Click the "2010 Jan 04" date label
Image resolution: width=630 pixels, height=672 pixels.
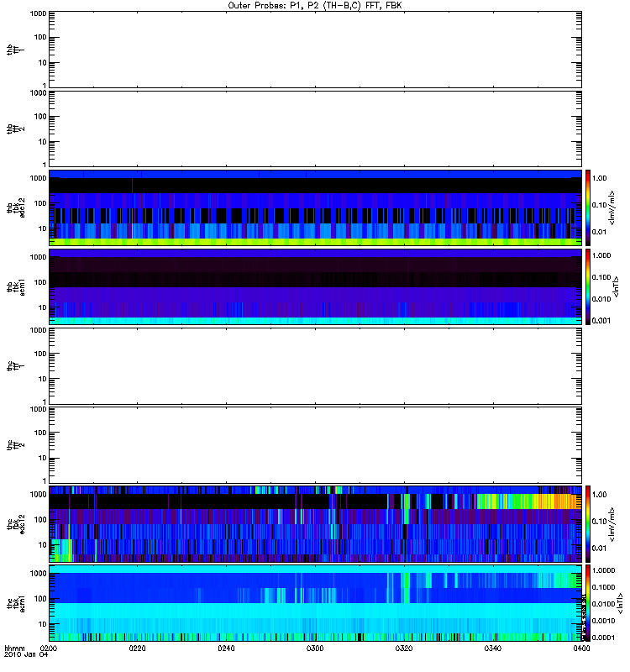coord(26,654)
